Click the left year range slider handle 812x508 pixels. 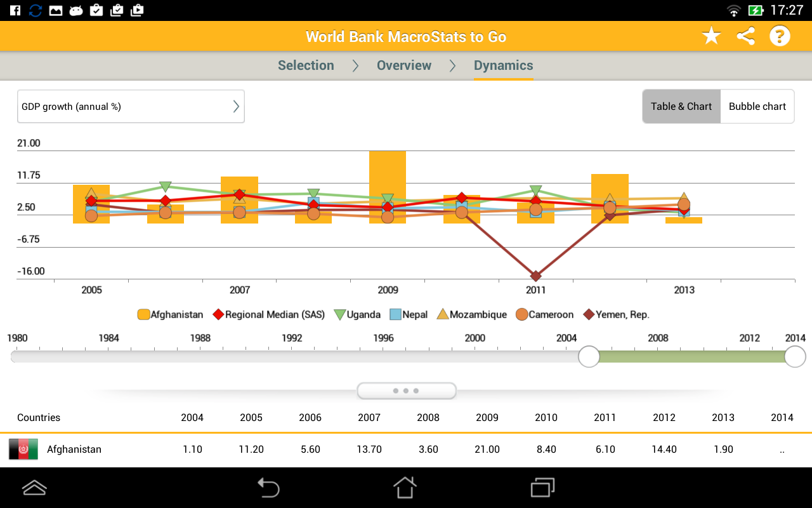point(589,357)
